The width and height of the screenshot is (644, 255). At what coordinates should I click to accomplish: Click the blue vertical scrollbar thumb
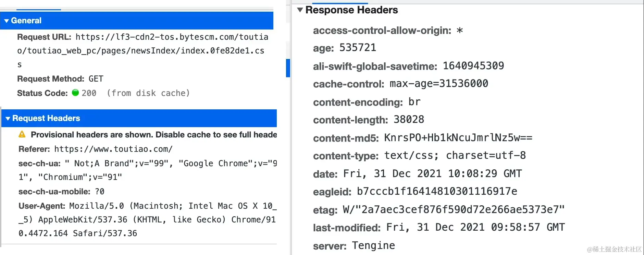[288, 68]
